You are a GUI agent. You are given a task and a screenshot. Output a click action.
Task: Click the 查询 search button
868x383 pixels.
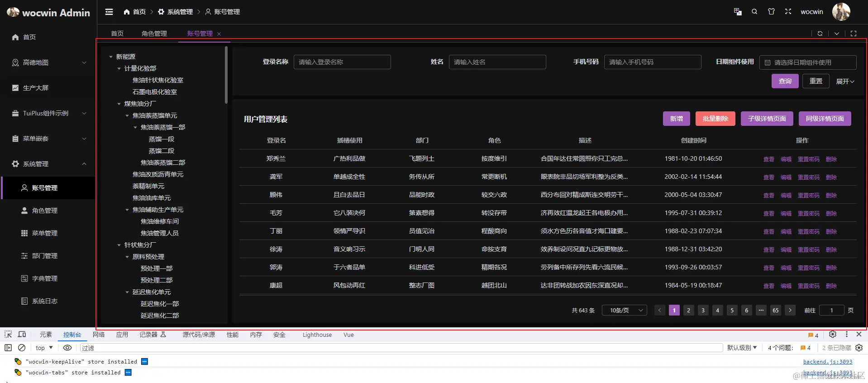tap(785, 81)
